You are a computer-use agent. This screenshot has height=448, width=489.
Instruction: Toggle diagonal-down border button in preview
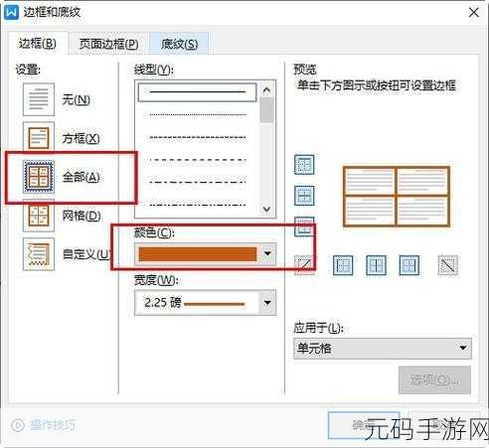point(448,265)
